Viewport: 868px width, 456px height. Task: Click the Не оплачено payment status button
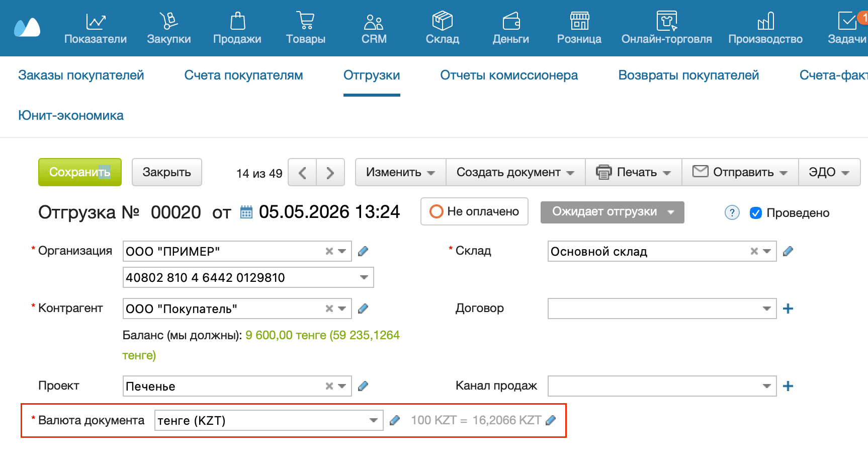click(x=474, y=211)
